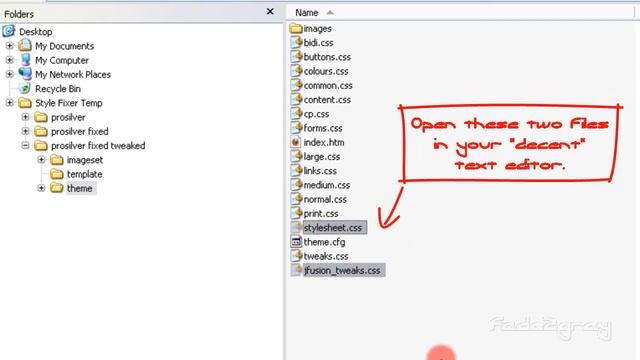The image size is (640, 360).
Task: Click the common.css file icon
Action: [296, 85]
